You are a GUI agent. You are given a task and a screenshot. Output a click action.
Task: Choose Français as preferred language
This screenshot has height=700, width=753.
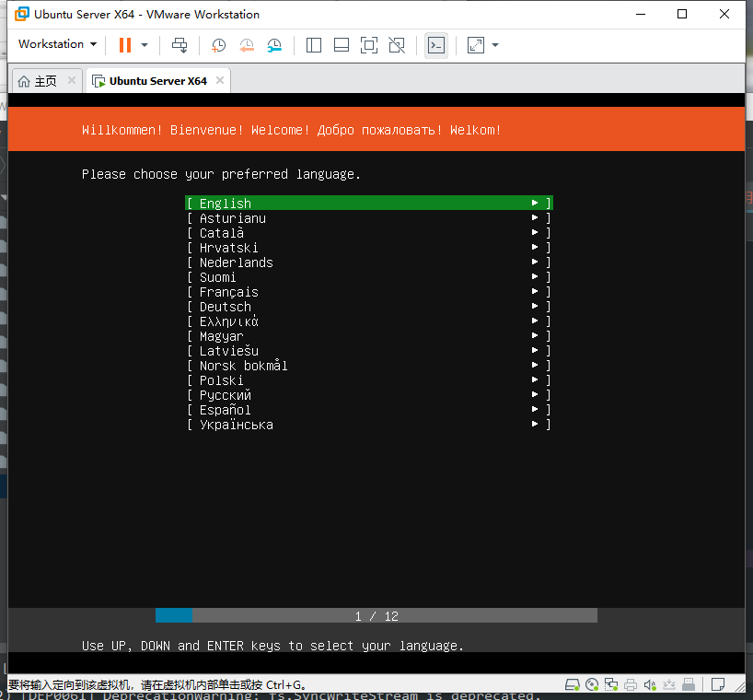click(x=369, y=292)
